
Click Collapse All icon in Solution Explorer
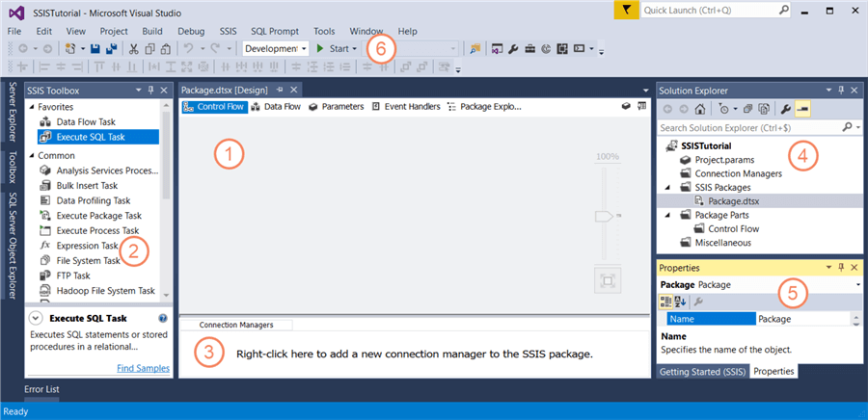[x=747, y=109]
